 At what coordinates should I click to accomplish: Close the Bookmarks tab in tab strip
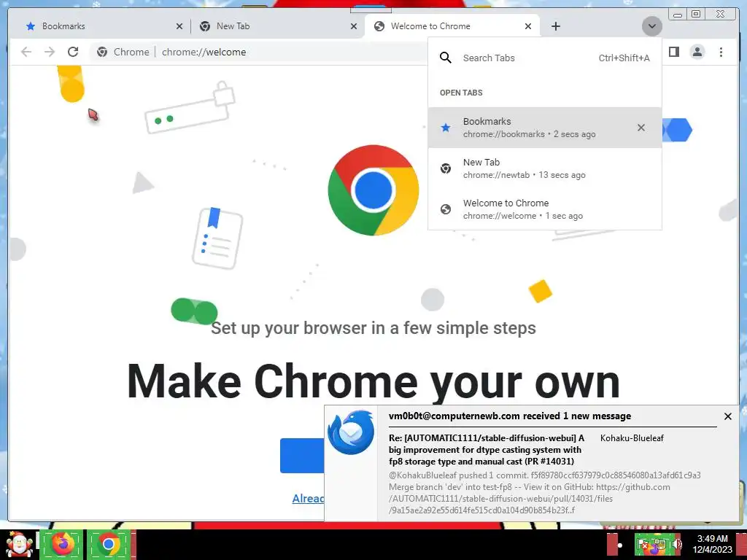179,26
